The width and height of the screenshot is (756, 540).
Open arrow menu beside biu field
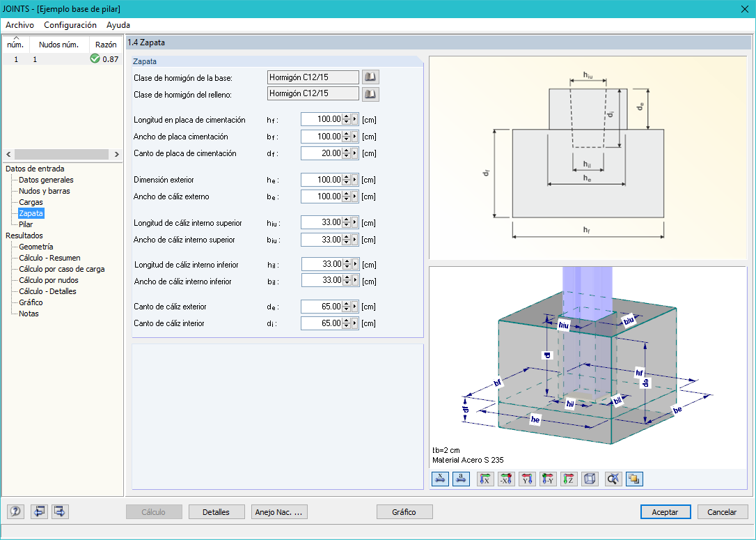[x=355, y=240]
